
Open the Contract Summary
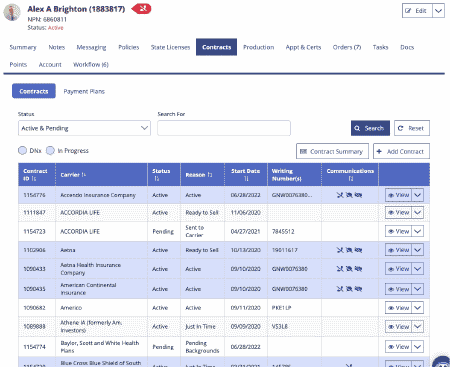tap(332, 151)
